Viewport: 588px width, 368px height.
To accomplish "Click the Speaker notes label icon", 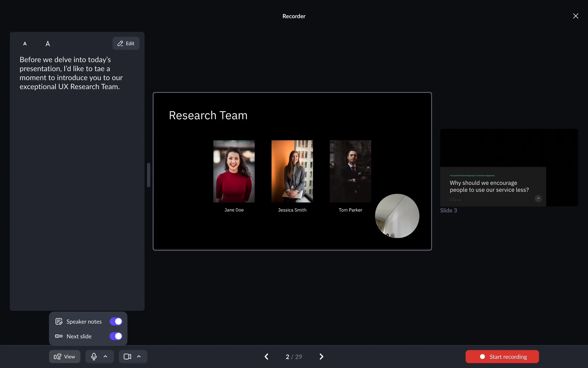I will (59, 321).
